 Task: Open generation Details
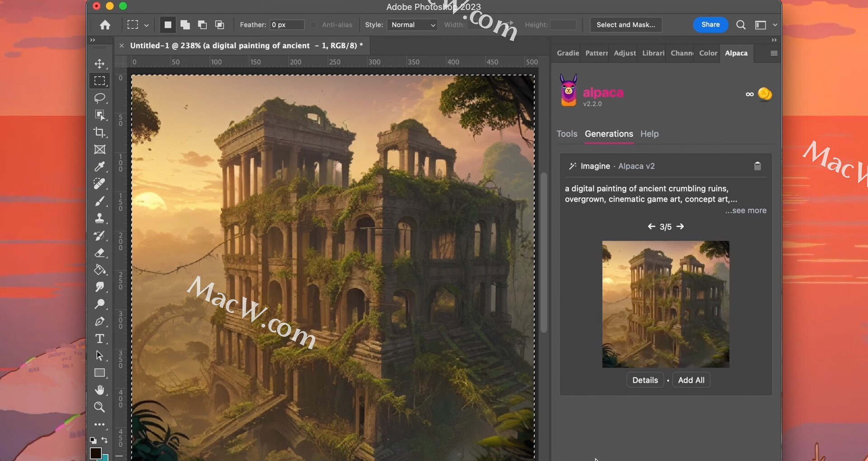pyautogui.click(x=645, y=380)
